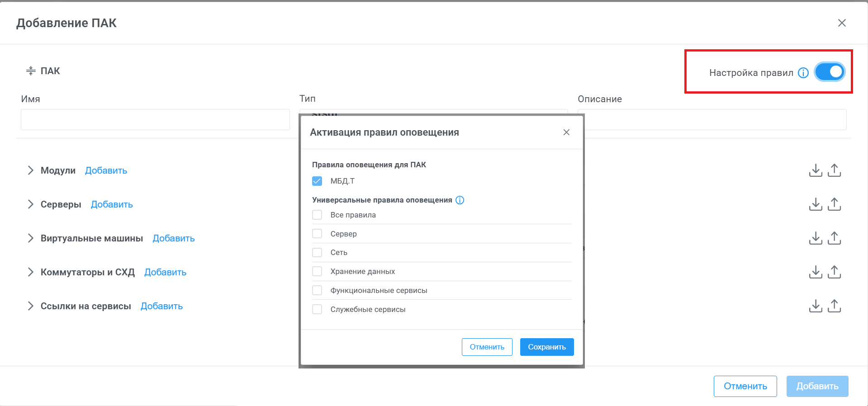Screen dimensions: 868x406
Task: Expand the Модули section chevron
Action: tap(30, 170)
